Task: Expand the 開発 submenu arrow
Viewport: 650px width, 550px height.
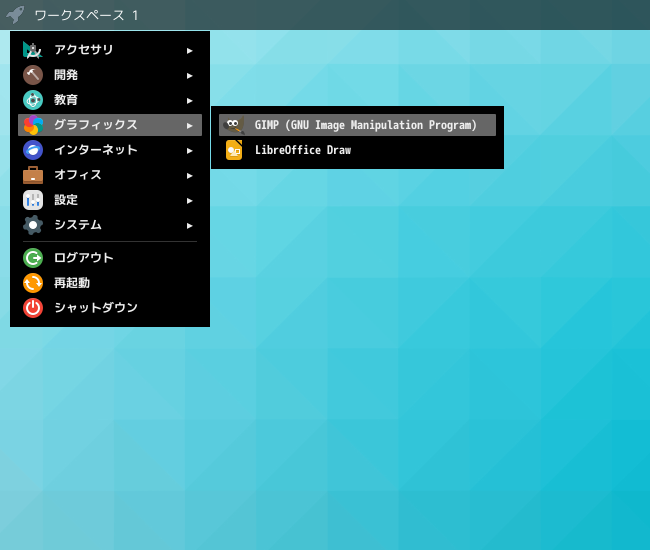Action: click(x=189, y=75)
